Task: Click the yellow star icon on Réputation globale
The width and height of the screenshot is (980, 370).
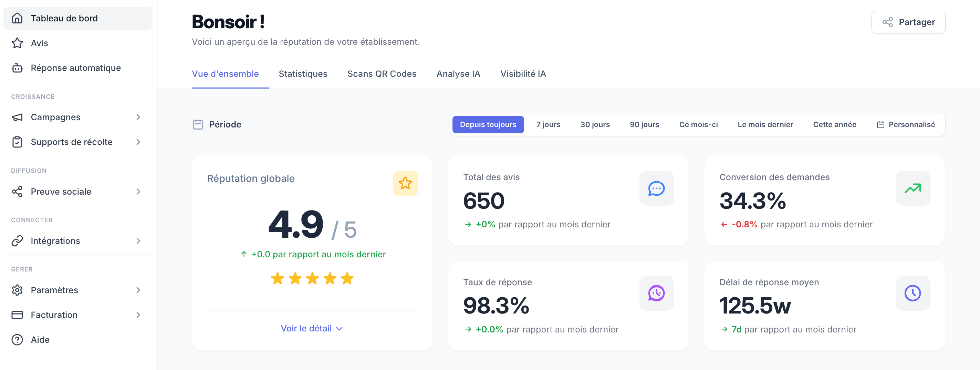Action: (405, 183)
